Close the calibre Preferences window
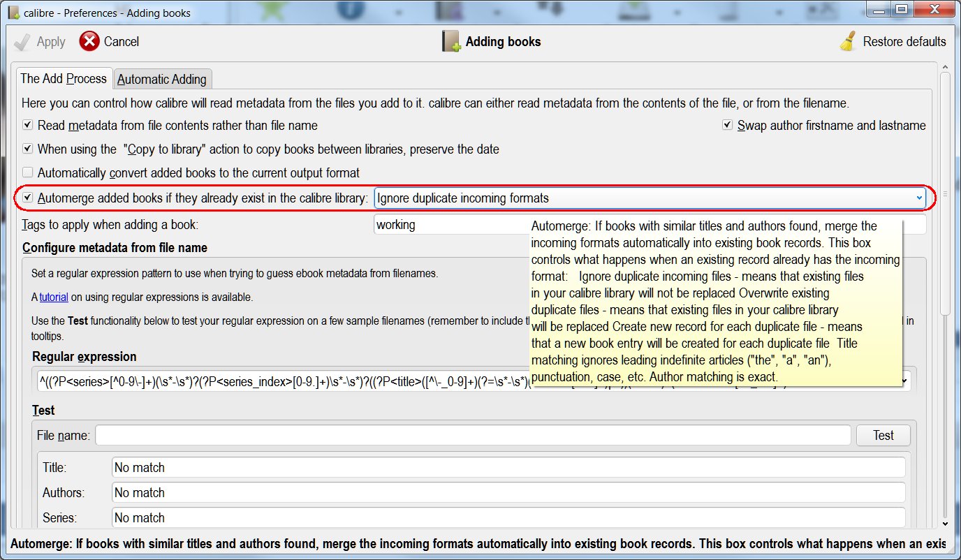Screen dimensions: 961x560 (x=936, y=9)
